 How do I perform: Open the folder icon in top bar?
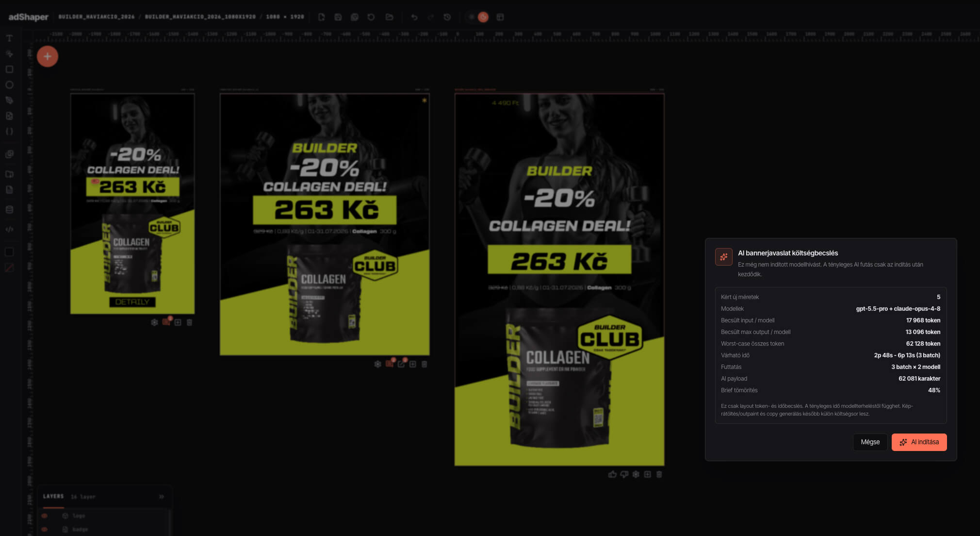point(389,17)
